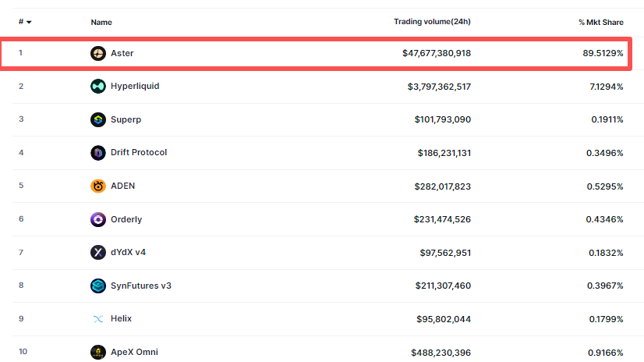This screenshot has height=362, width=644.
Task: Open the Aster exchange name link
Action: coord(122,53)
